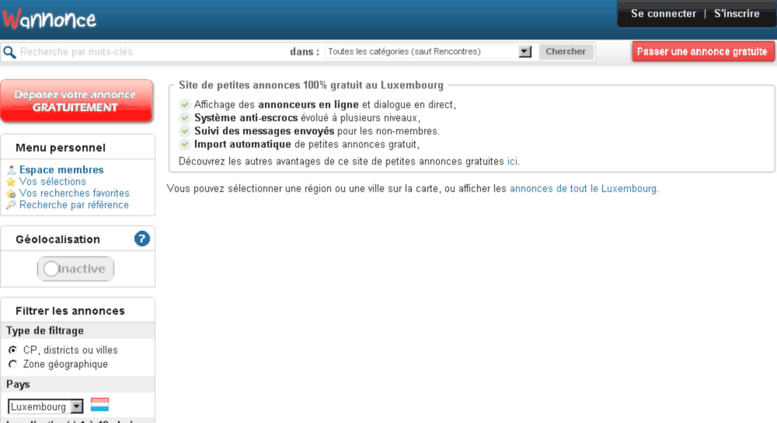Click the Type de filtrage label
Viewport: 777px width, 423px height.
[x=45, y=331]
